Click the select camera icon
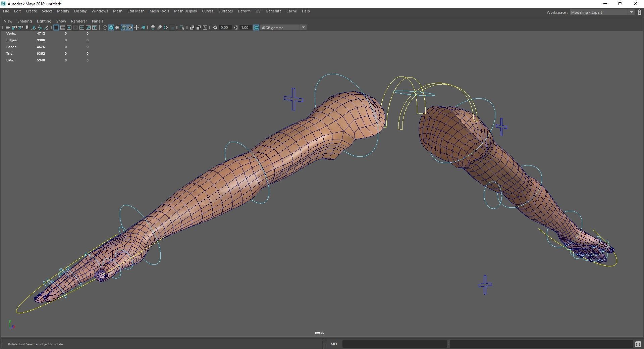 7,28
